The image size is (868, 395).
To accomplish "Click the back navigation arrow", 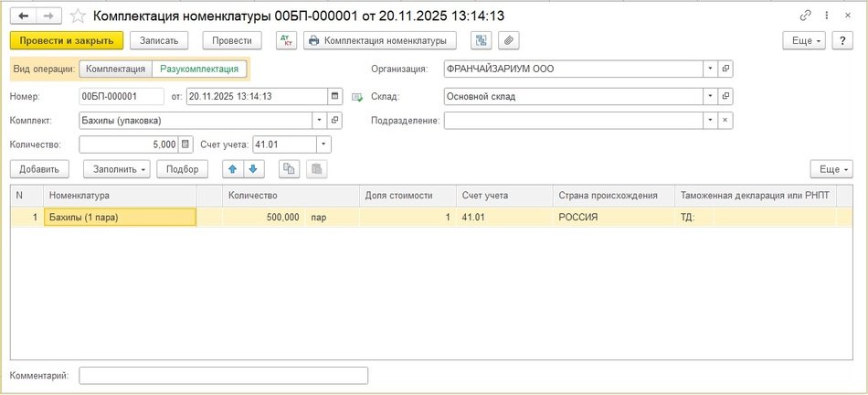I will pyautogui.click(x=23, y=16).
